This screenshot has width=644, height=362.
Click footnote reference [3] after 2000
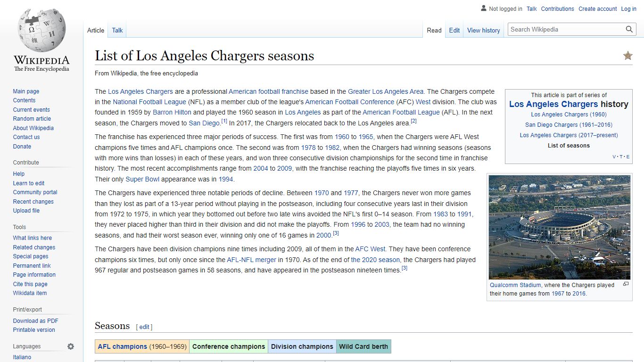click(336, 233)
